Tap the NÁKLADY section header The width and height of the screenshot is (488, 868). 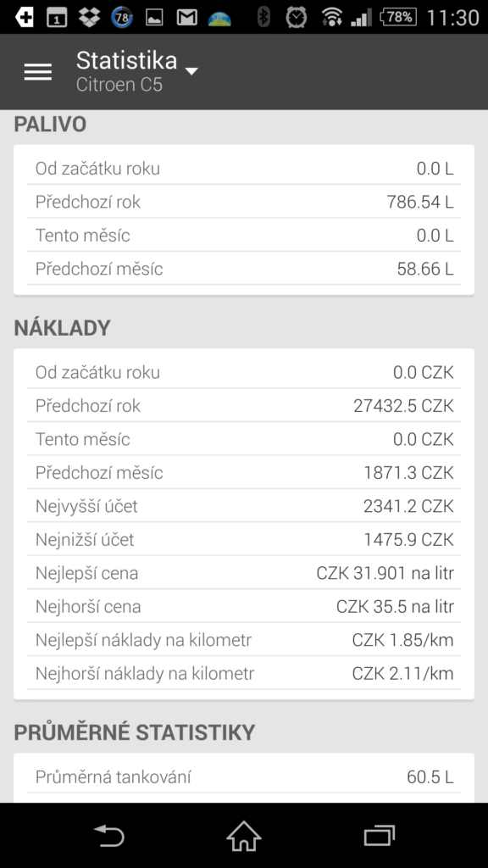(63, 328)
